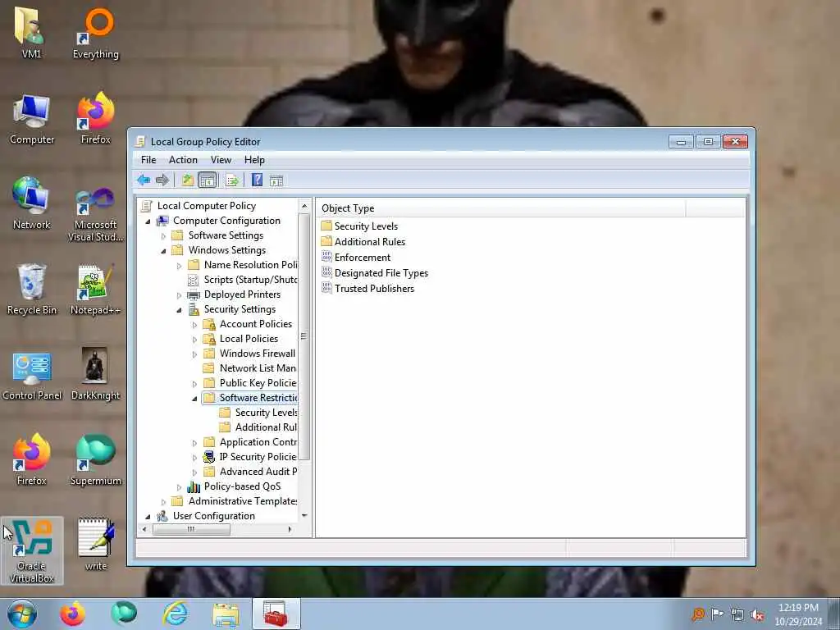The image size is (840, 630).
Task: Select the Control Panel desktop icon
Action: tap(32, 375)
